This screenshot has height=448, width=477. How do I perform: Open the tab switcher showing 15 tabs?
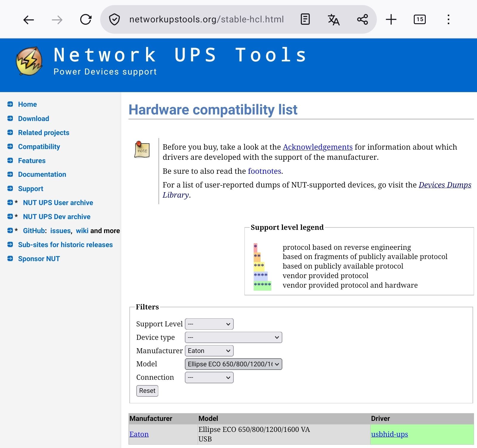419,20
